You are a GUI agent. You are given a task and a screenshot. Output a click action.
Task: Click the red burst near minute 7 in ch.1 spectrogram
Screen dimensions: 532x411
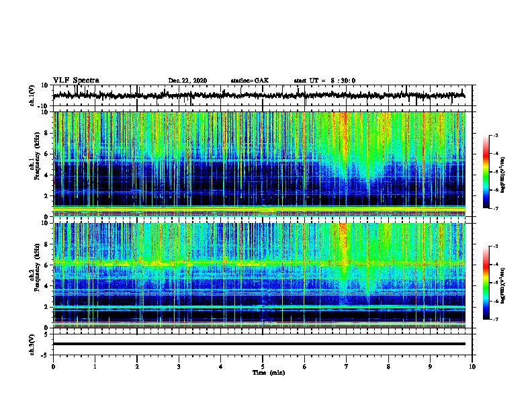[x=345, y=136]
